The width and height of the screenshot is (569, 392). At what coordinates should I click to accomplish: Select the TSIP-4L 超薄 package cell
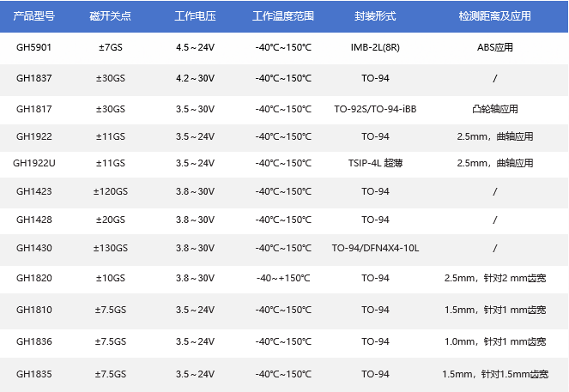coord(375,163)
